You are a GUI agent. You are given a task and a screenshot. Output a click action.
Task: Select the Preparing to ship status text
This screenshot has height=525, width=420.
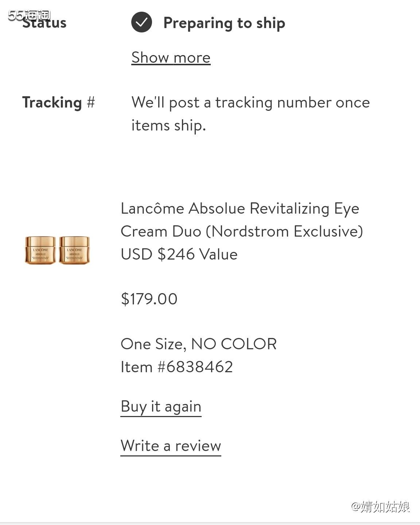click(x=224, y=23)
